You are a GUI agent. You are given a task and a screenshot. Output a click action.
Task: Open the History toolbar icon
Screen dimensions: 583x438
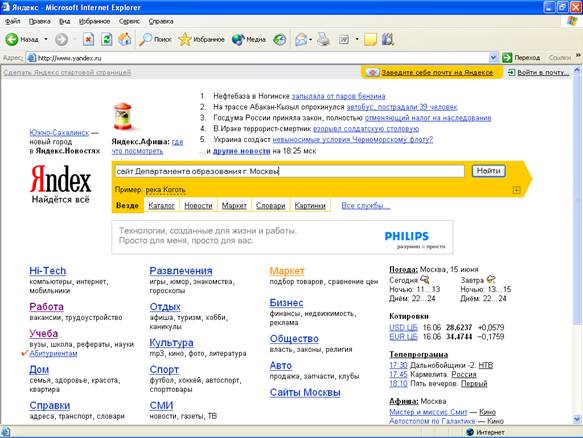[280, 39]
